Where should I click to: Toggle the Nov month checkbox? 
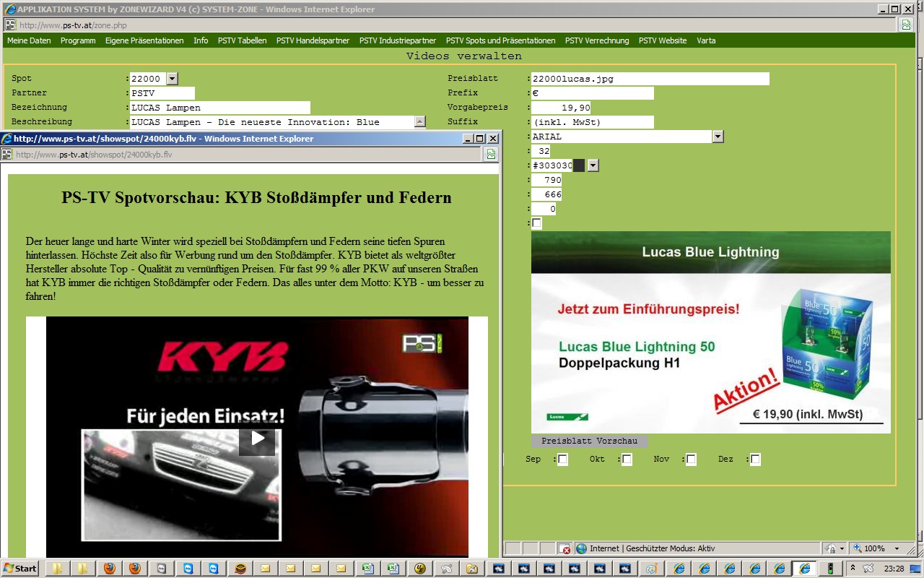tap(691, 460)
